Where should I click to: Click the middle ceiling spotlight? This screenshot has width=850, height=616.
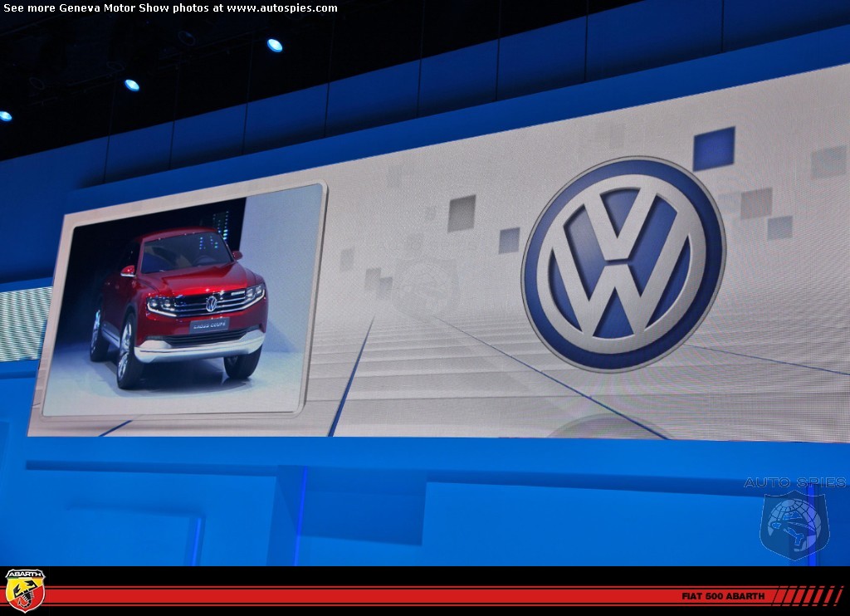point(131,85)
